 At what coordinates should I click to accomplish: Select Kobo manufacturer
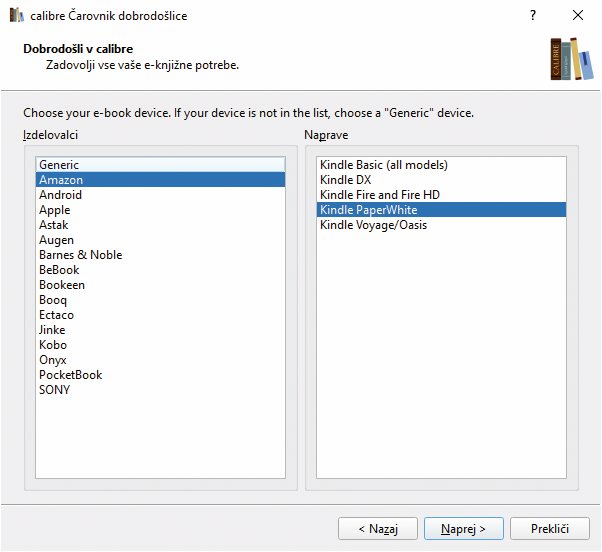(x=160, y=345)
